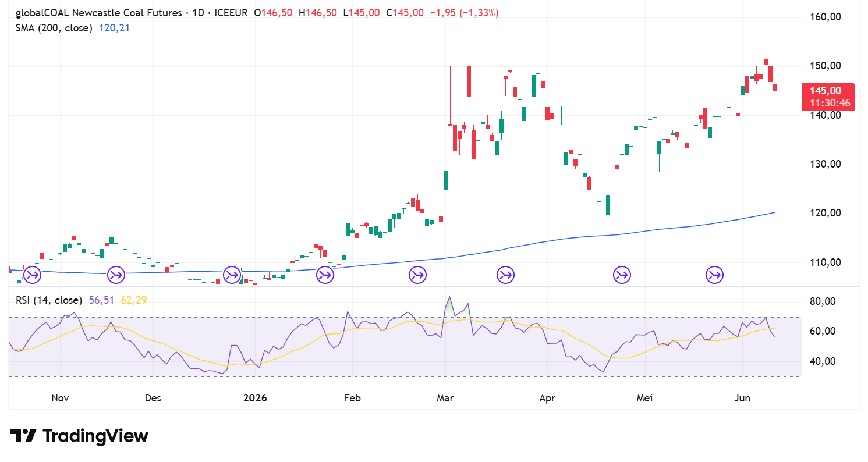Click the open price O146,50
Viewport: 868px width, 462px height.
(272, 13)
